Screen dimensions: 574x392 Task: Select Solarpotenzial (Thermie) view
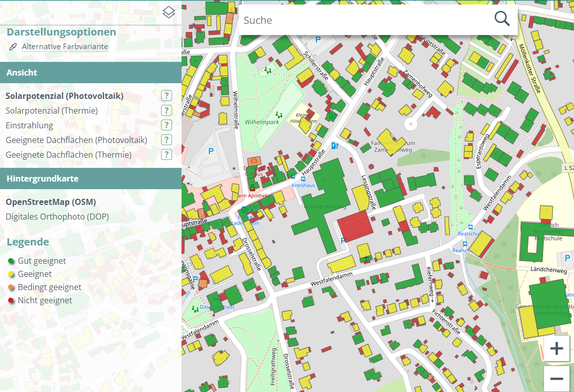(x=52, y=111)
